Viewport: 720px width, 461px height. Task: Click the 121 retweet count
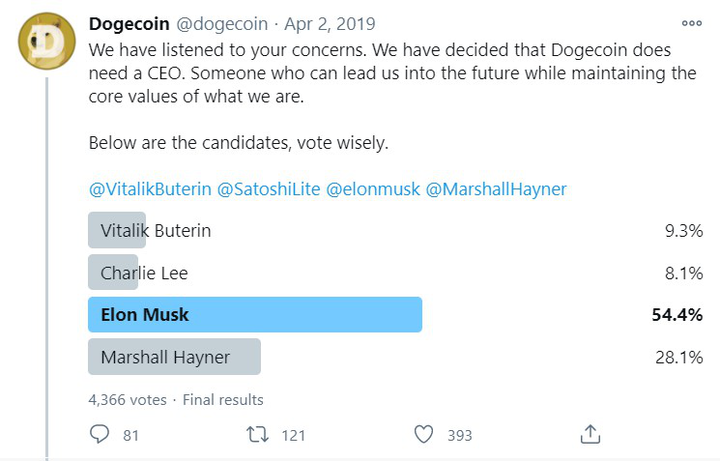(293, 435)
